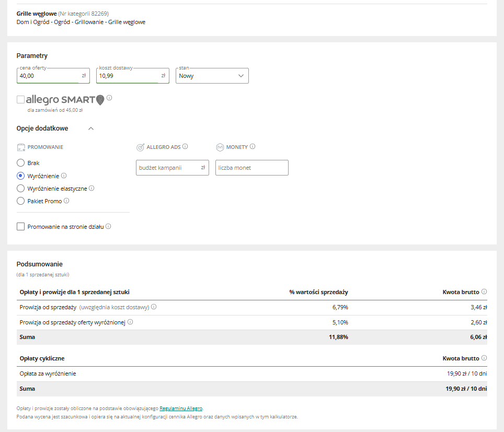Image resolution: width=504 pixels, height=432 pixels.
Task: Click the info icon next to Monety
Action: point(253,146)
